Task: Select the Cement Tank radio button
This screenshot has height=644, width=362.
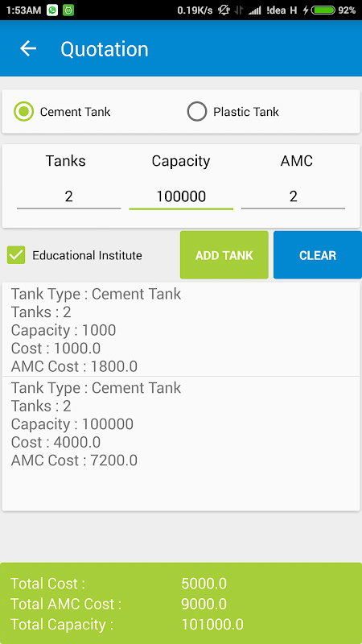Action: click(x=23, y=111)
